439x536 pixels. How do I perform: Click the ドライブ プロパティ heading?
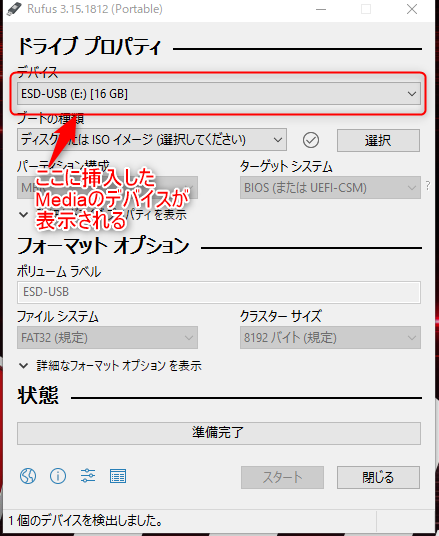pyautogui.click(x=89, y=46)
